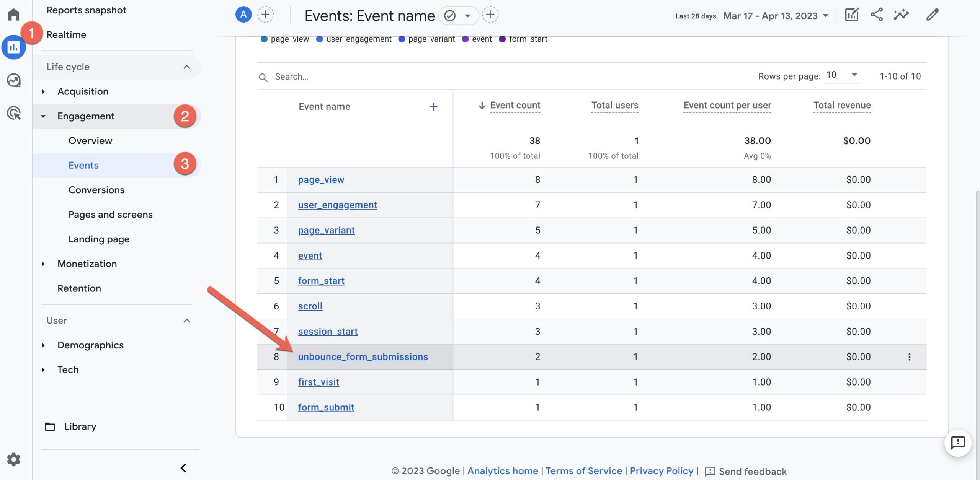The width and height of the screenshot is (980, 480).
Task: Open Pages and screens report
Action: (110, 214)
